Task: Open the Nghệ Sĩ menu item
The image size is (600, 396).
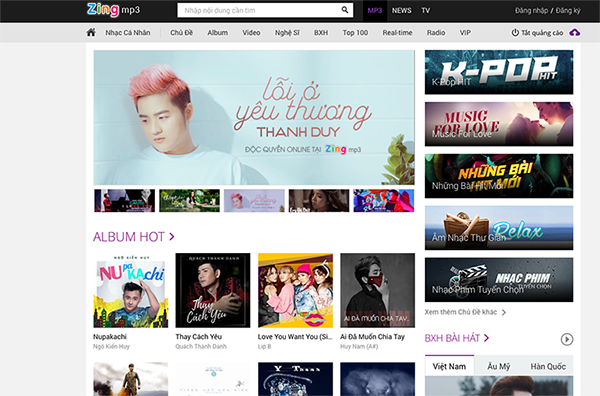Action: click(x=287, y=33)
